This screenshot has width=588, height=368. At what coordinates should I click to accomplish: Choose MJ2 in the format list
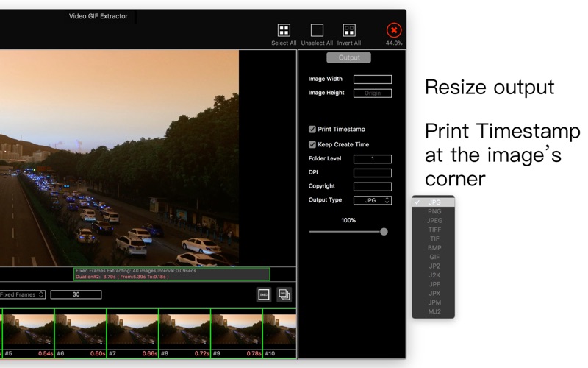coord(434,311)
